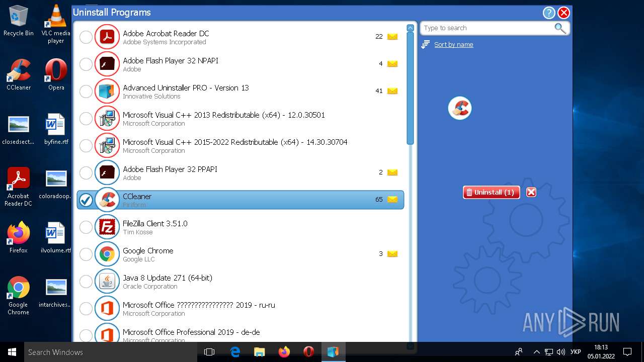Open reviews envelope for Adobe Flash NPAPI
Image resolution: width=644 pixels, height=362 pixels.
(392, 64)
